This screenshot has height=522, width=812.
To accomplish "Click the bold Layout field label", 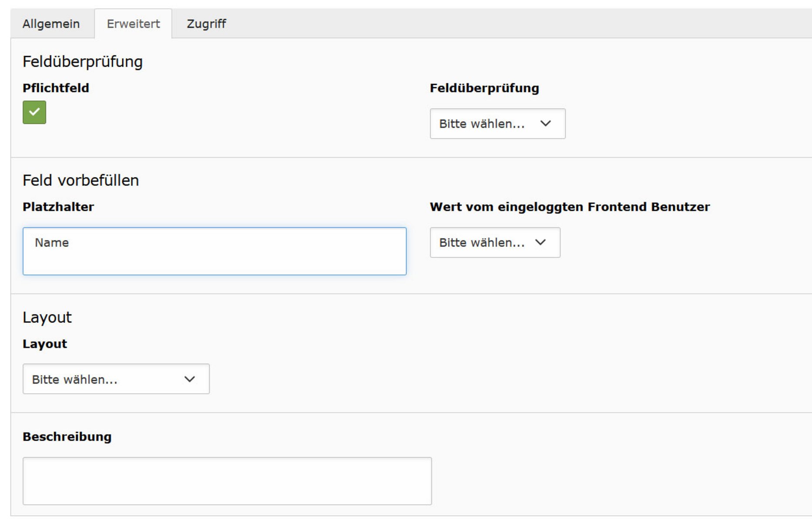I will pyautogui.click(x=45, y=344).
